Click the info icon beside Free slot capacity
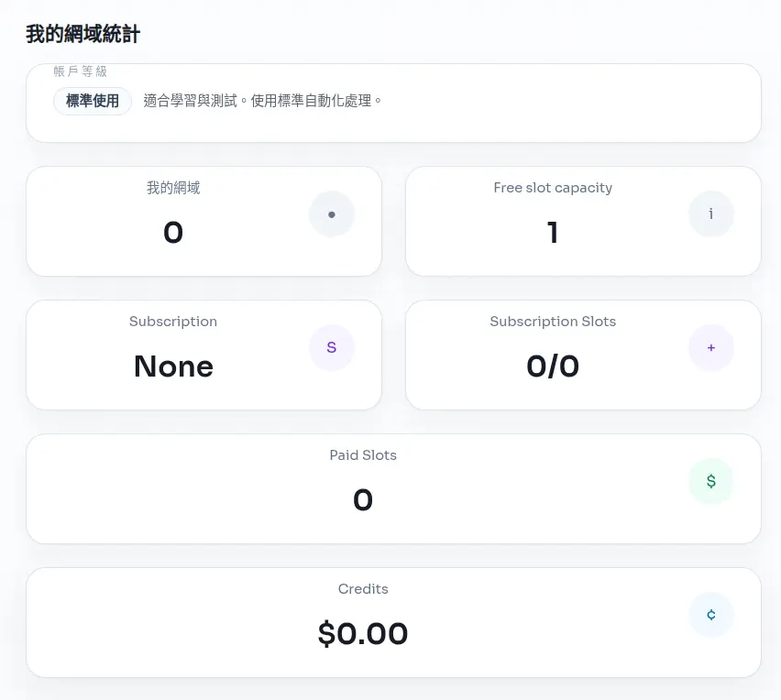This screenshot has height=700, width=781. click(x=711, y=213)
